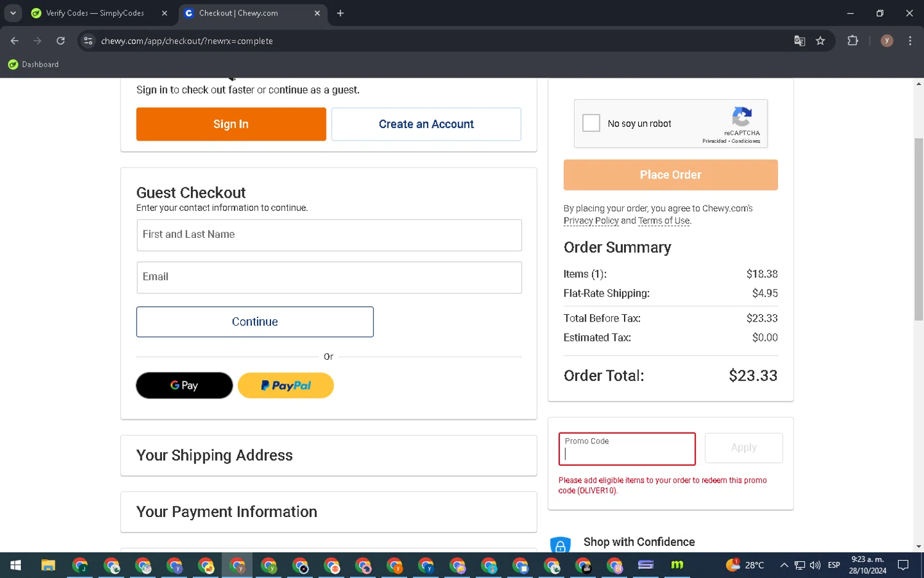Click the Items (1) label

[x=585, y=274]
